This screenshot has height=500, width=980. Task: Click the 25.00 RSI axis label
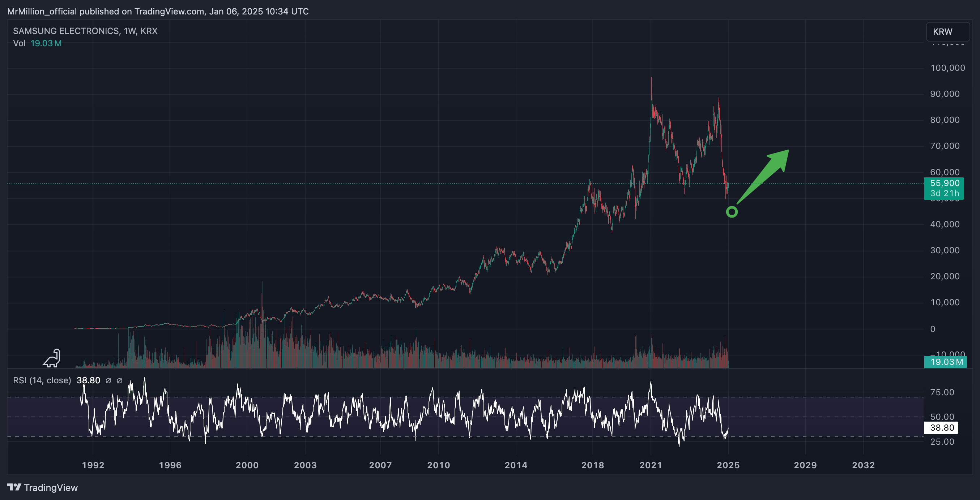click(942, 442)
